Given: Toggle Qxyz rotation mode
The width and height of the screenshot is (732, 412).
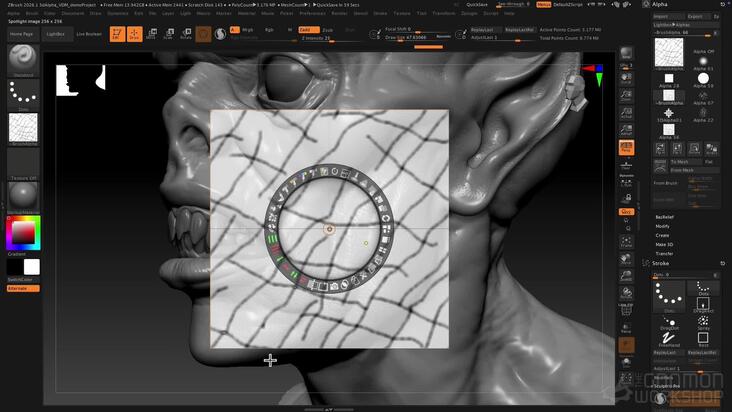Looking at the screenshot, I should tap(626, 211).
